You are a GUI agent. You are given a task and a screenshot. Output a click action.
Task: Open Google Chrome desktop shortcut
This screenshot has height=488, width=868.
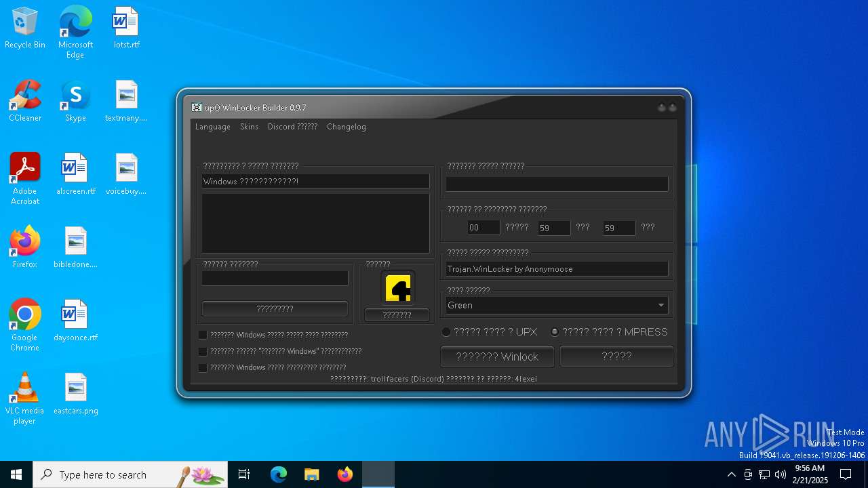(x=25, y=325)
